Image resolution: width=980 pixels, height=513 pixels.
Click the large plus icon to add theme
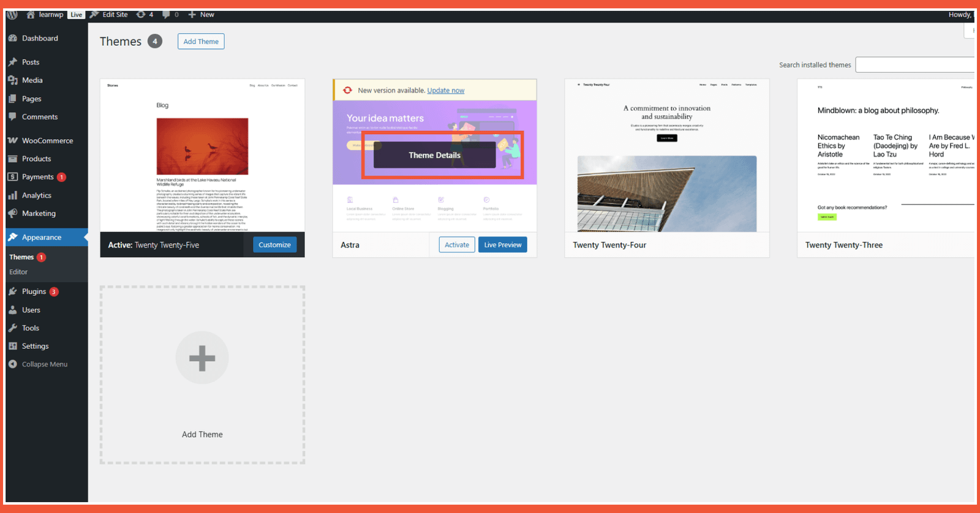tap(202, 358)
